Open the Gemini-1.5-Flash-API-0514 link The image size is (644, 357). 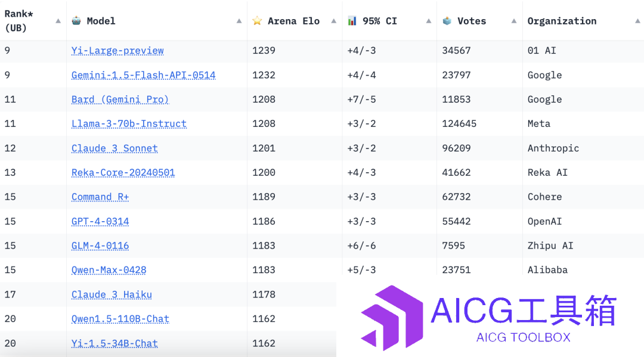(x=143, y=75)
